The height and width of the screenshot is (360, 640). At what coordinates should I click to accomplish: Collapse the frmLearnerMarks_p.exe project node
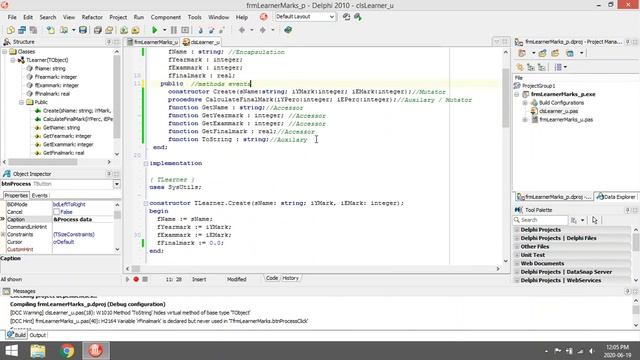(517, 94)
